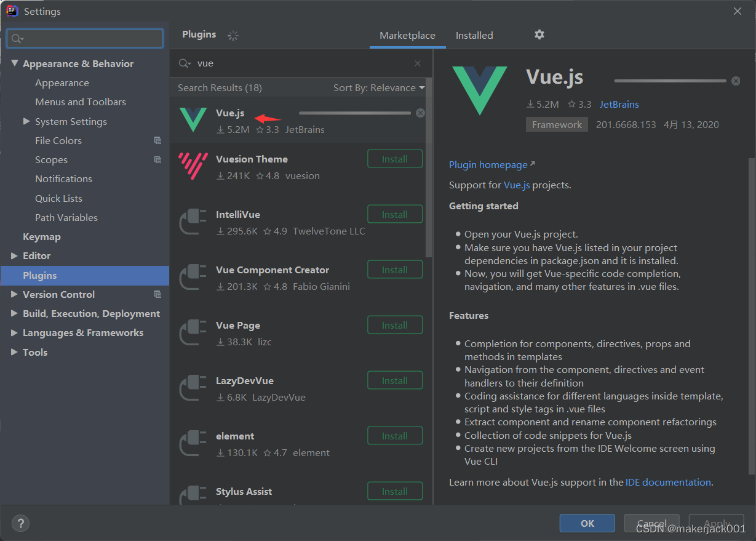Viewport: 756px width, 541px height.
Task: Install the Vue Component Creator plugin
Action: 394,270
